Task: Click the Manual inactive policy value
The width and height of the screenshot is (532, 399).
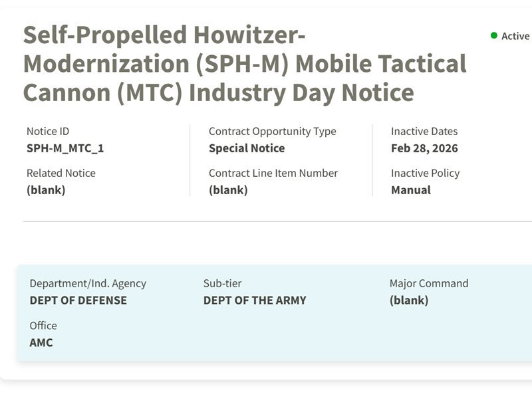Action: 411,190
